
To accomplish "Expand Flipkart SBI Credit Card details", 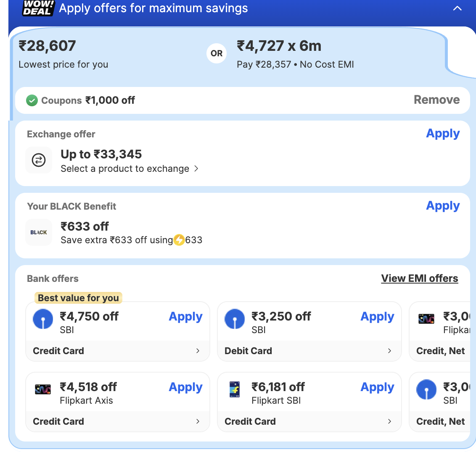I will tap(389, 421).
